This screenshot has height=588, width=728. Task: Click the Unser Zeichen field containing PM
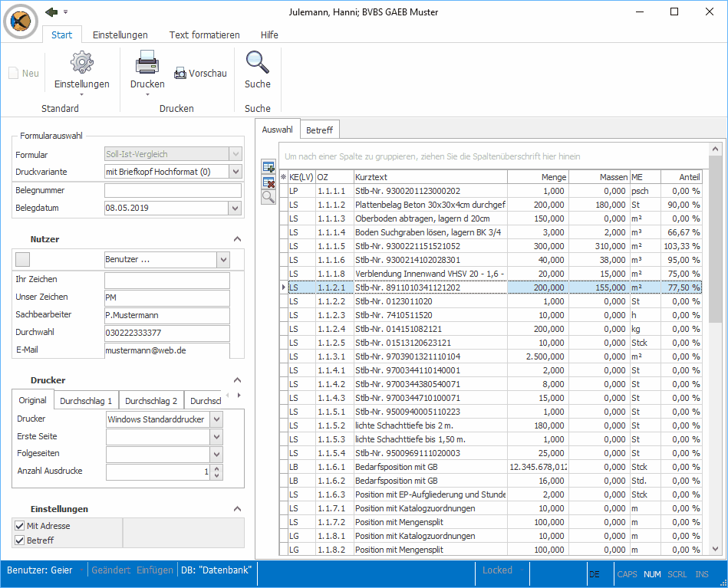(x=167, y=297)
